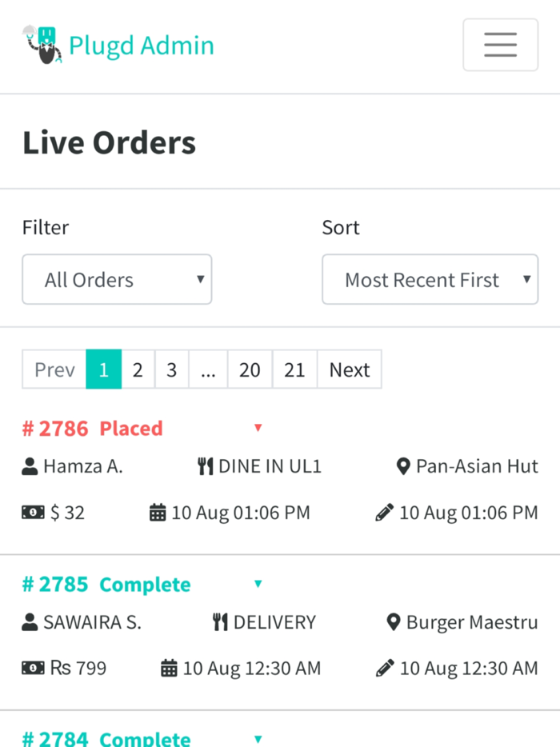The height and width of the screenshot is (747, 560).
Task: Click the pencil edit icon on order 2786
Action: [384, 512]
